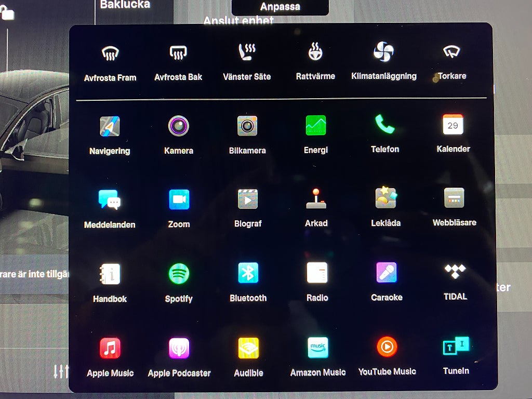Open the Kalender app
This screenshot has width=532, height=399.
(x=453, y=124)
